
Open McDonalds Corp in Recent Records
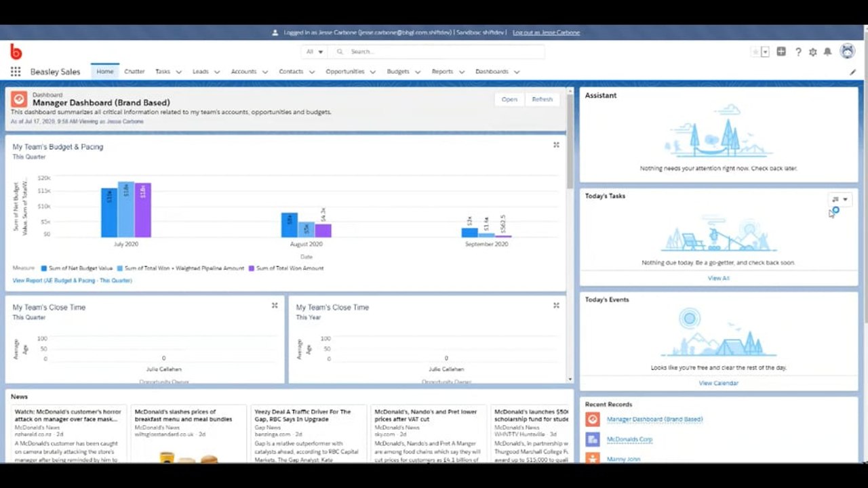[629, 439]
